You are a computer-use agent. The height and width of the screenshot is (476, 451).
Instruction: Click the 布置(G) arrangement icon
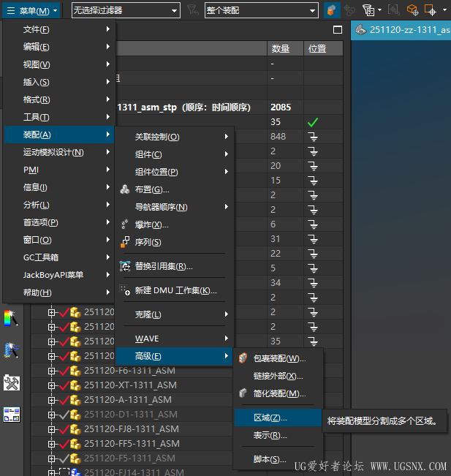point(125,189)
